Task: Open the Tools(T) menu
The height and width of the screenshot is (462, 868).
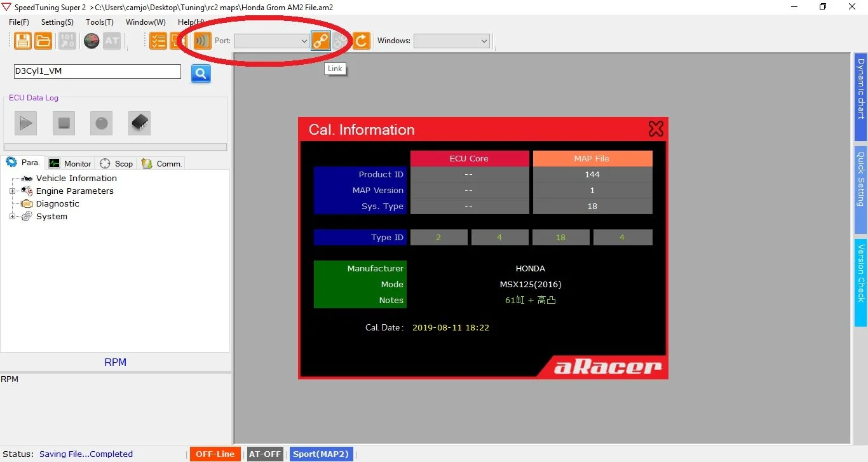Action: tap(100, 22)
